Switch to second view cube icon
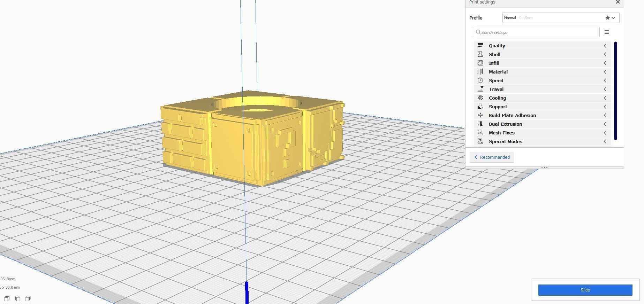The width and height of the screenshot is (644, 304). 17,298
